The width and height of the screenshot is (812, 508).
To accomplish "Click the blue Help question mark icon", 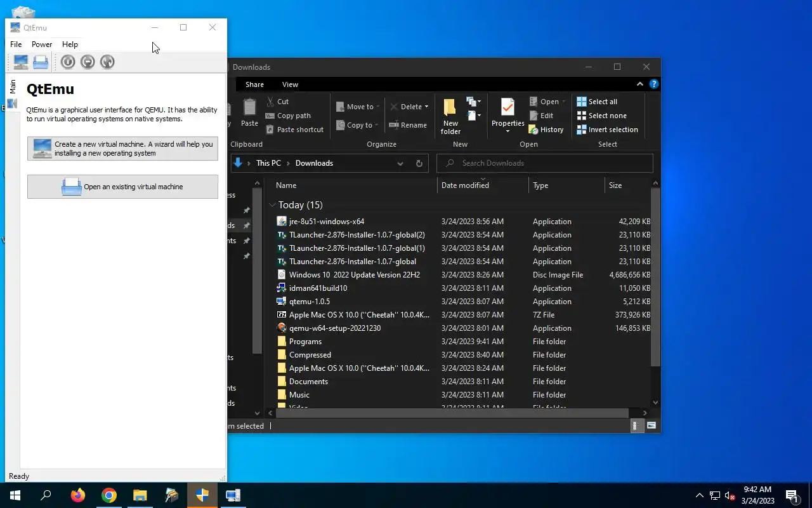I will 653,84.
